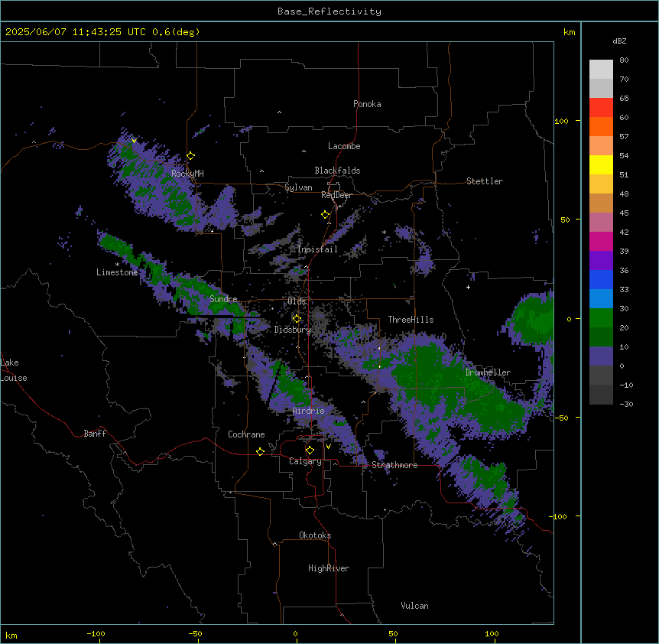Screen dimensions: 659x644
Task: Click the white plus marker east of ThreeHills
Action: point(468,287)
